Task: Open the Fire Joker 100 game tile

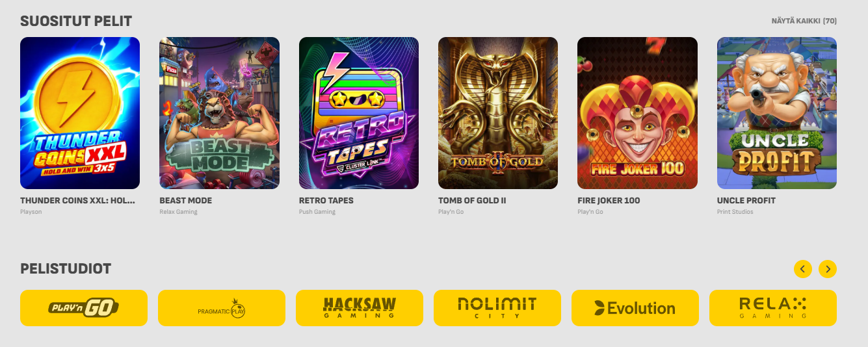Action: (x=637, y=113)
